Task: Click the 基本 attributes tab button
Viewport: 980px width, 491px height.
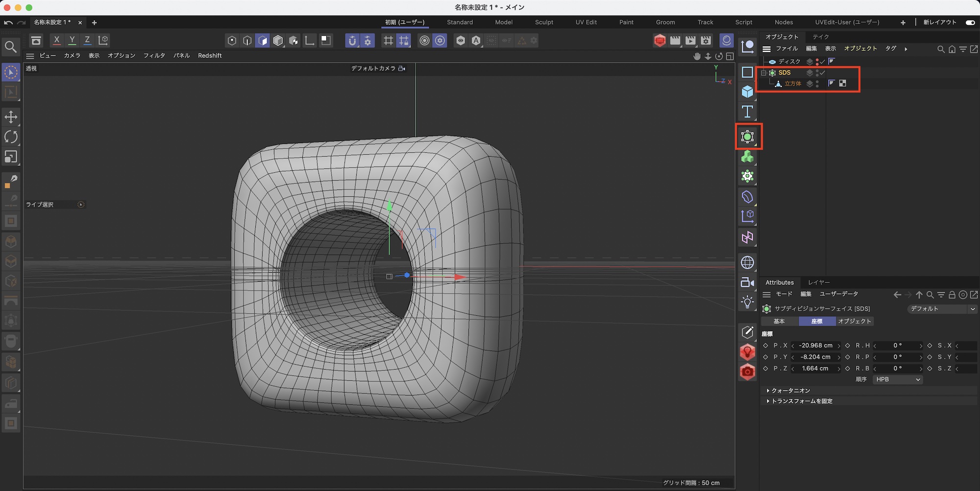Action: pyautogui.click(x=779, y=321)
